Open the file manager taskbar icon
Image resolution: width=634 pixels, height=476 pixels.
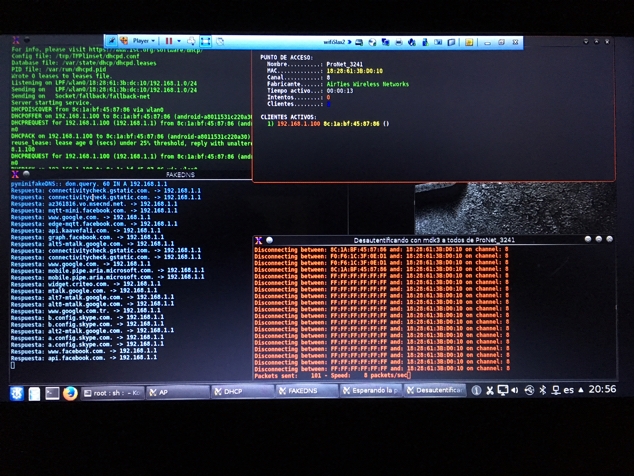pyautogui.click(x=35, y=393)
